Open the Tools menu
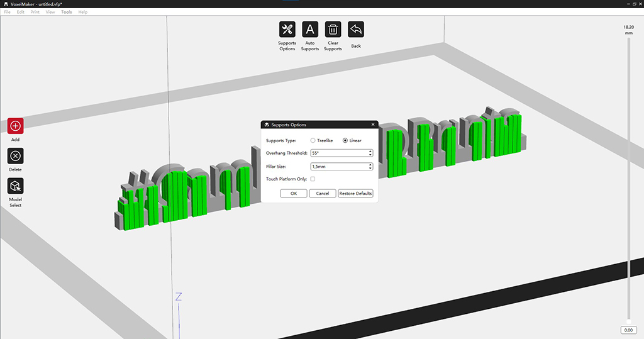 point(66,12)
